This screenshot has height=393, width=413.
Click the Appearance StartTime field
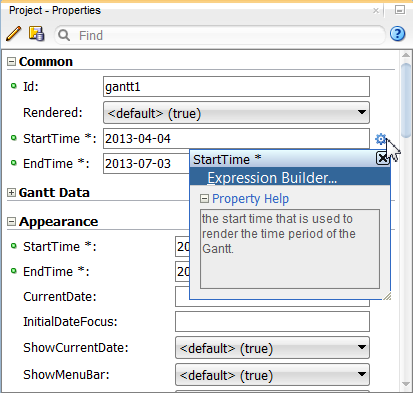[182, 246]
